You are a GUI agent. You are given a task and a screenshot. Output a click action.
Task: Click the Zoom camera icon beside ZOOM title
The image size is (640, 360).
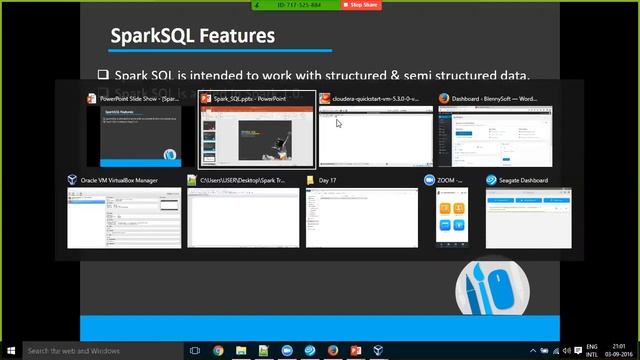coord(429,180)
